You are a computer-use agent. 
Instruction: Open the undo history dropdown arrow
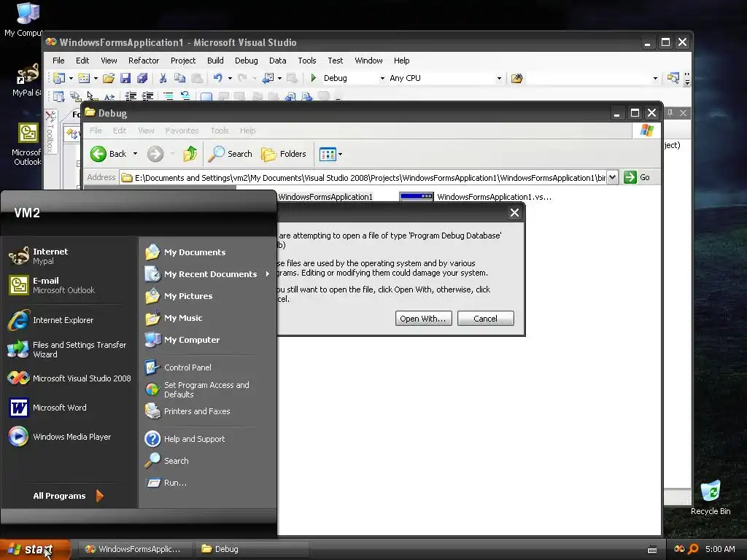click(230, 78)
